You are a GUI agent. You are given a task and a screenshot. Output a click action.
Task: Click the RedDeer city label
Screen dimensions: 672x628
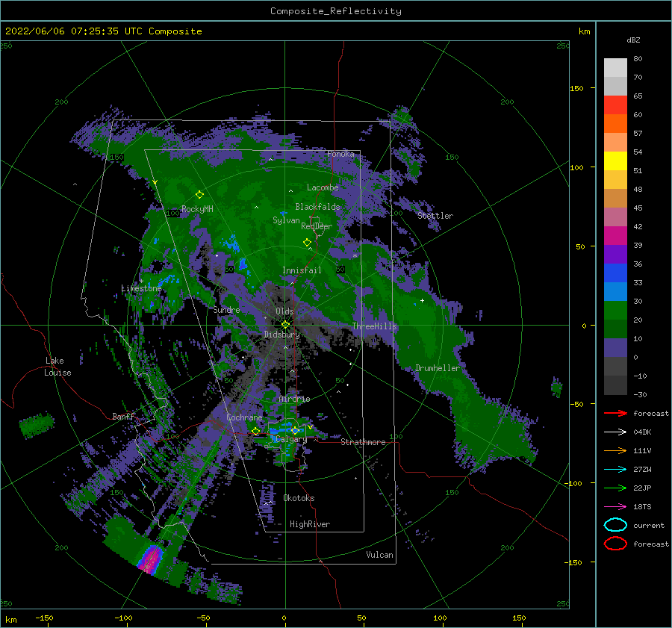317,226
